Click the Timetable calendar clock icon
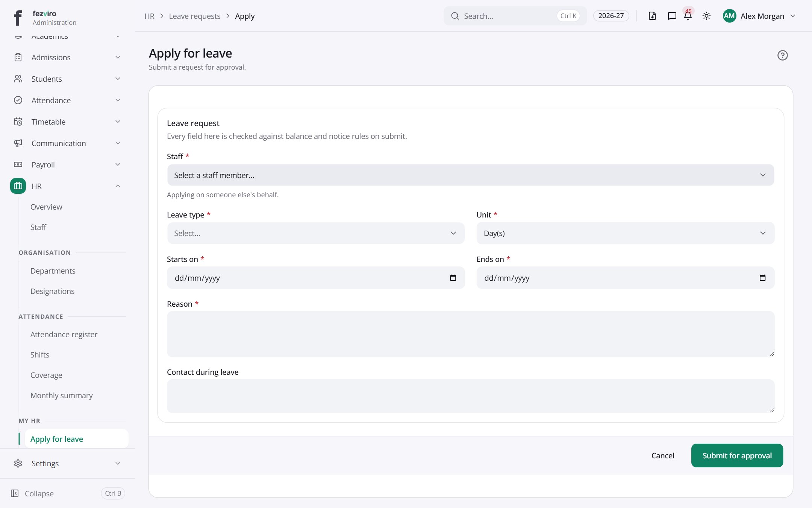 18,122
